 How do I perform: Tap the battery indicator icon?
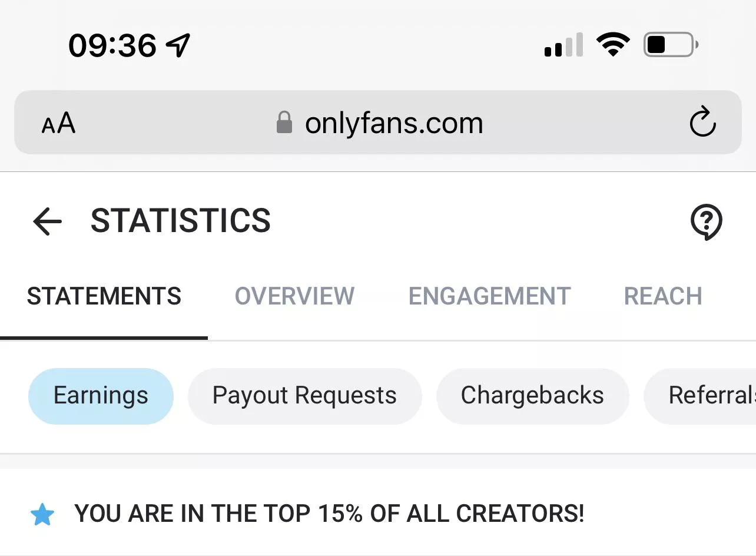coord(671,45)
